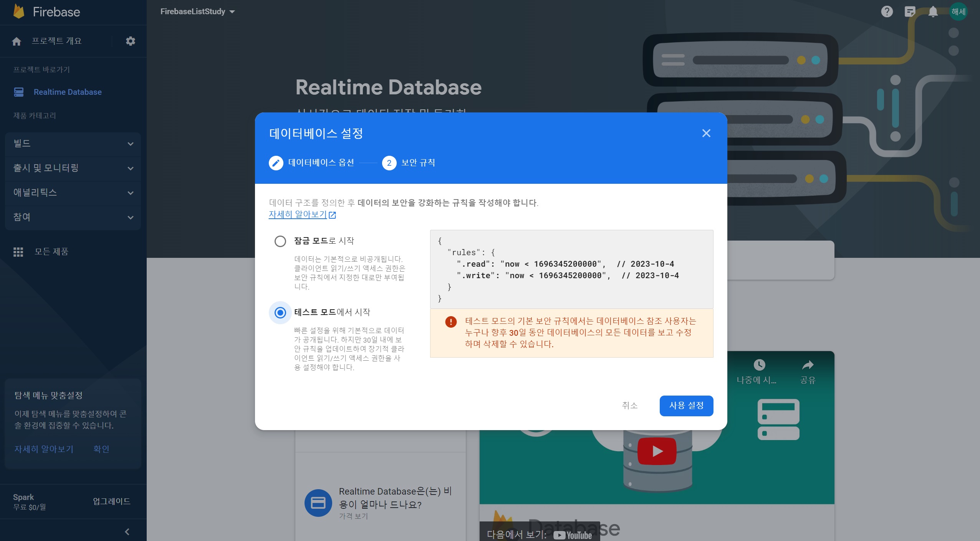Click the home icon for 프로젝트 개요
980x541 pixels.
click(17, 41)
